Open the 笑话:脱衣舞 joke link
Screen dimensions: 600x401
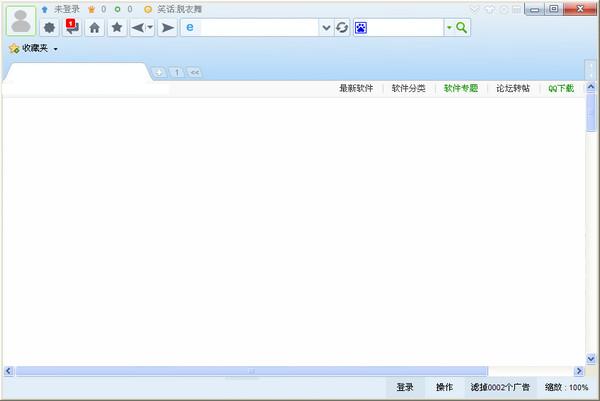[179, 9]
